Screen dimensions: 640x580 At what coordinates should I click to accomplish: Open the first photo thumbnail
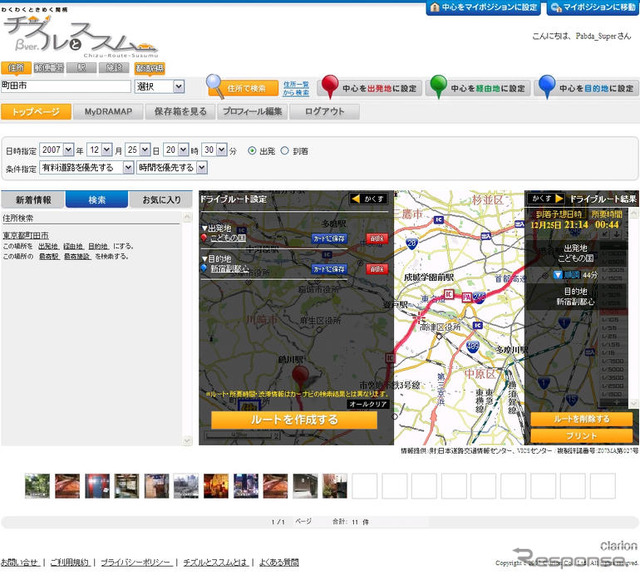37,485
